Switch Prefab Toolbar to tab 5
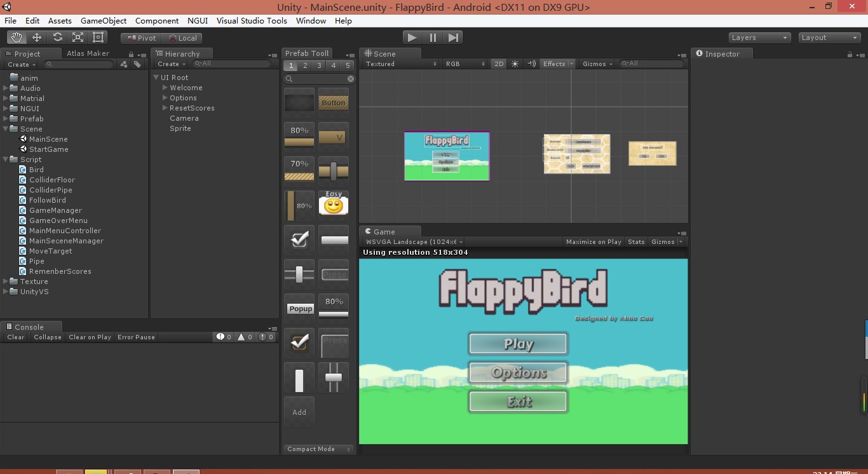868x474 pixels. 348,65
